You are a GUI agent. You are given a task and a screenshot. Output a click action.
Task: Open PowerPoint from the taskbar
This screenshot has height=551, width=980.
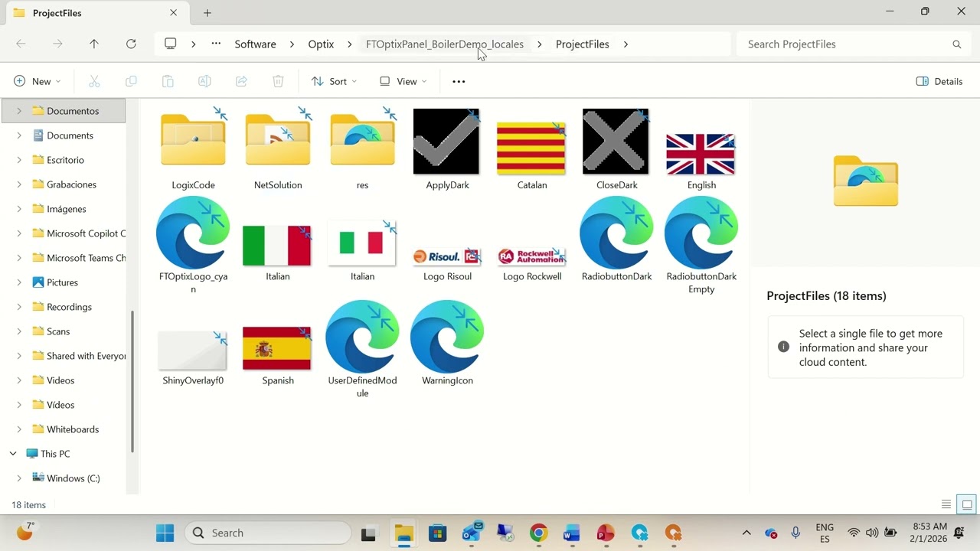click(606, 533)
